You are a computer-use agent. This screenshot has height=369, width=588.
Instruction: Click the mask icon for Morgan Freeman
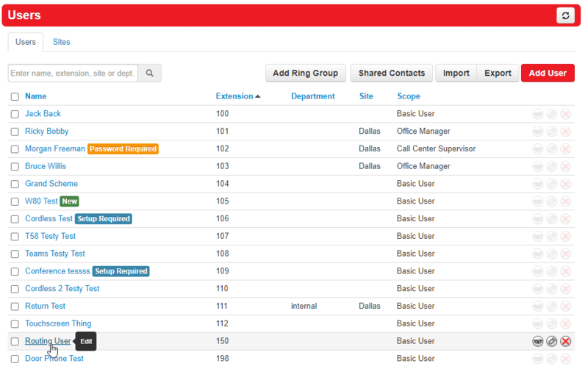(x=538, y=149)
